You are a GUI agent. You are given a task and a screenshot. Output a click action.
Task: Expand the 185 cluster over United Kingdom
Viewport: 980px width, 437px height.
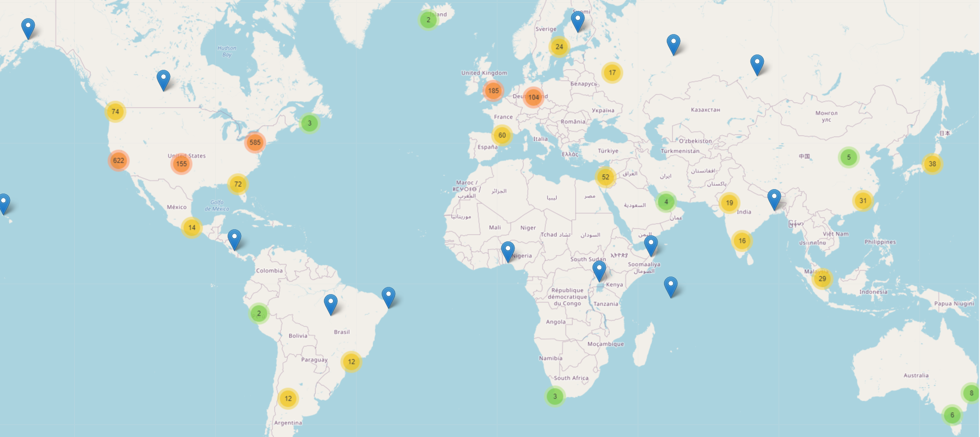493,91
